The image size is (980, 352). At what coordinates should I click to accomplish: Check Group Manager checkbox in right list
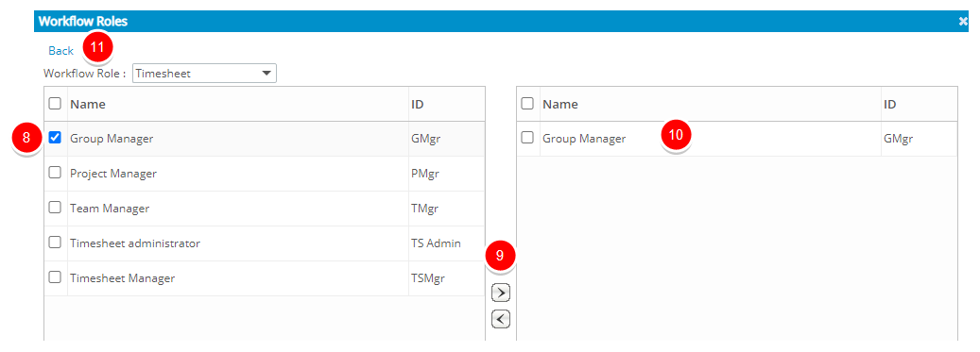pos(527,138)
